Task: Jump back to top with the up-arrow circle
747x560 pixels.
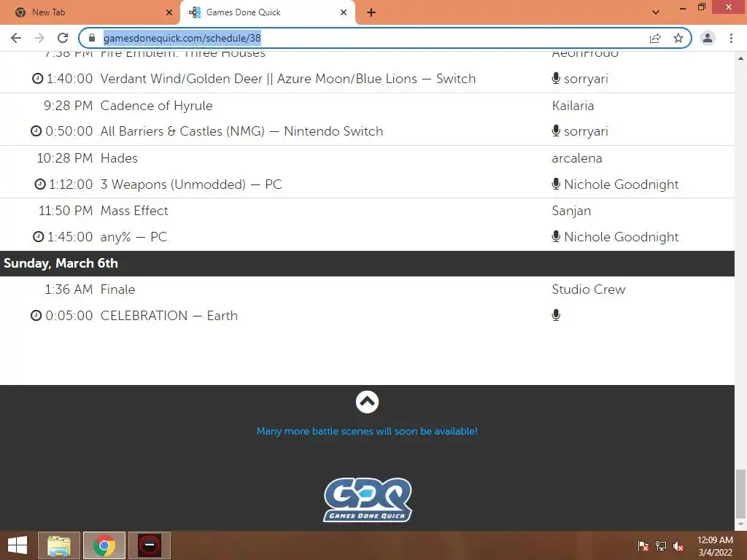Action: click(367, 402)
